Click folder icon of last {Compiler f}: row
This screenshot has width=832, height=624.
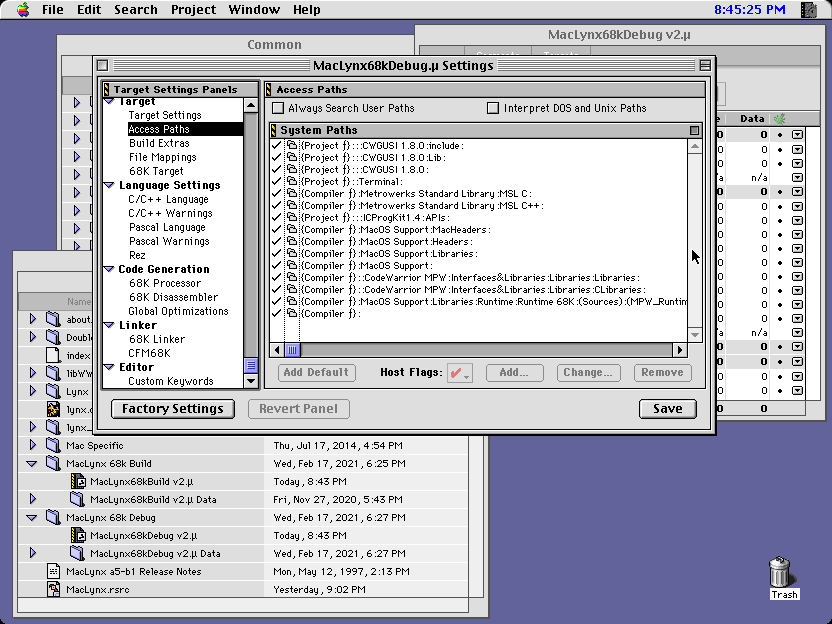point(292,314)
